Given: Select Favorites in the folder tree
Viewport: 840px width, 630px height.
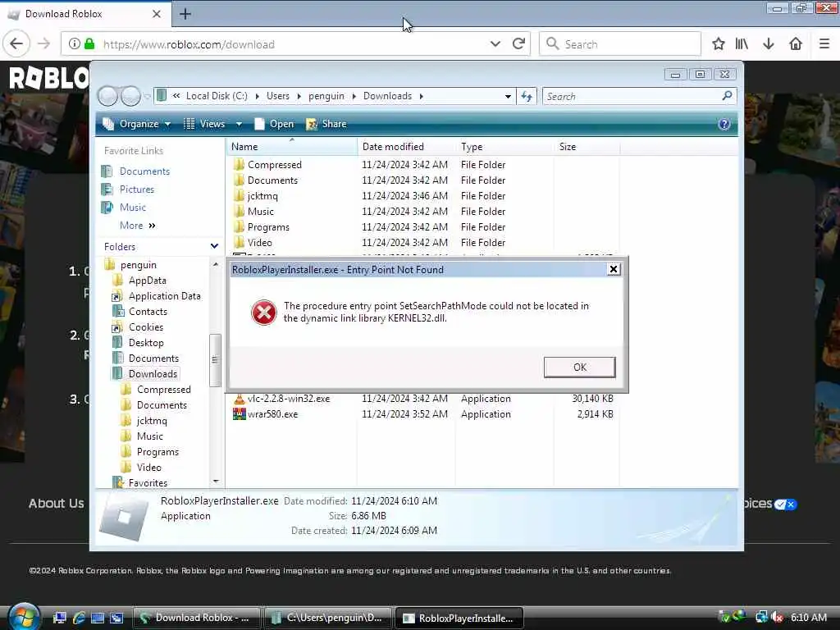Looking at the screenshot, I should (x=148, y=482).
